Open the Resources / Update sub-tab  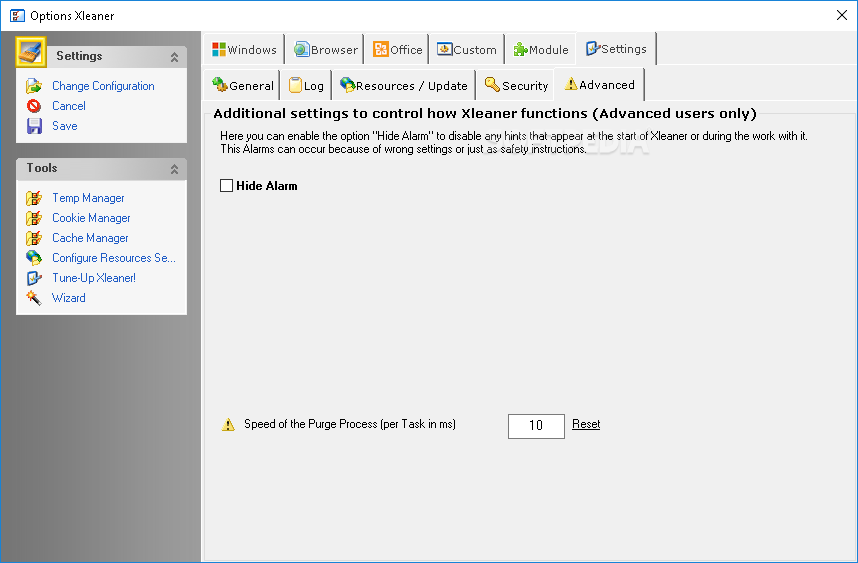pos(404,85)
